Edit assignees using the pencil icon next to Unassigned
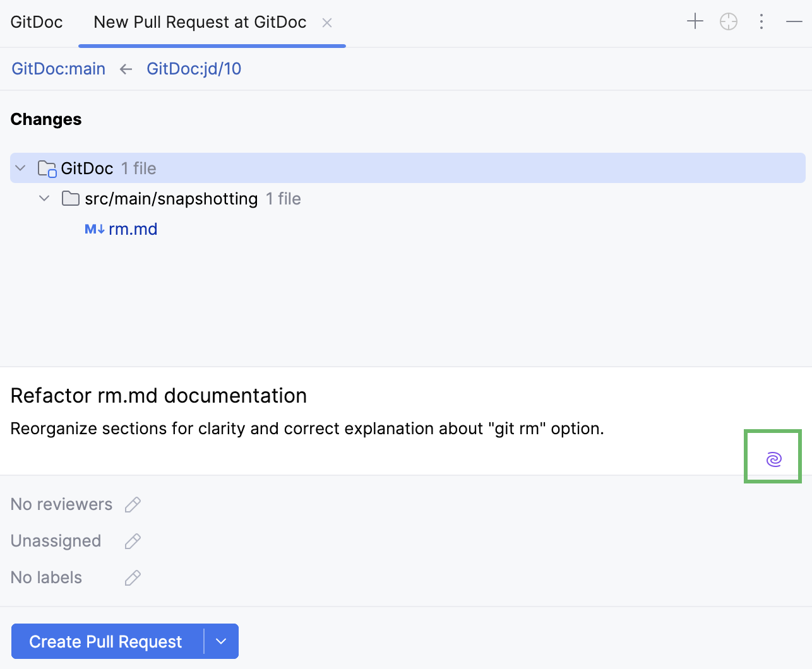This screenshot has height=669, width=812. pyautogui.click(x=133, y=541)
